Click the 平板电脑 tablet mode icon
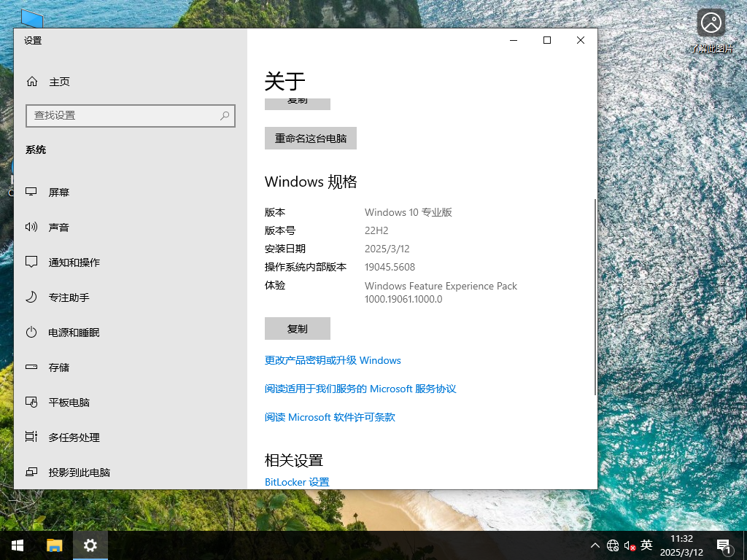Screen dimensions: 747x560 point(31,402)
